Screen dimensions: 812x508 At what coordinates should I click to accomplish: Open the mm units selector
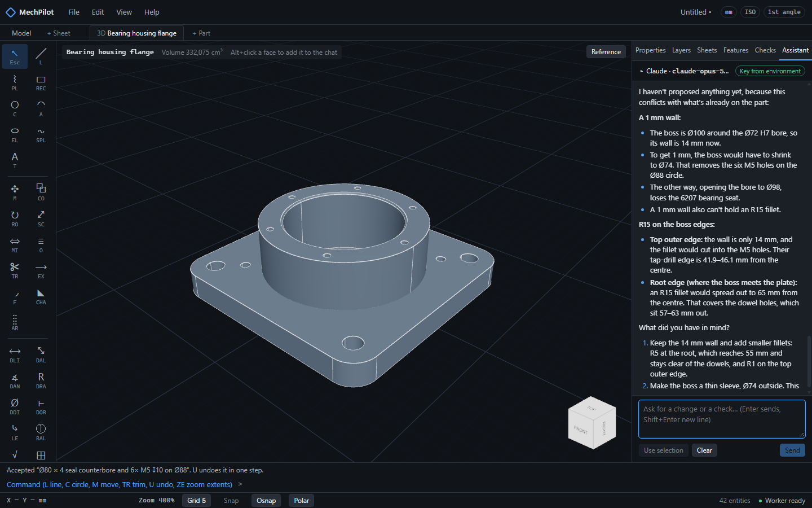click(x=729, y=12)
